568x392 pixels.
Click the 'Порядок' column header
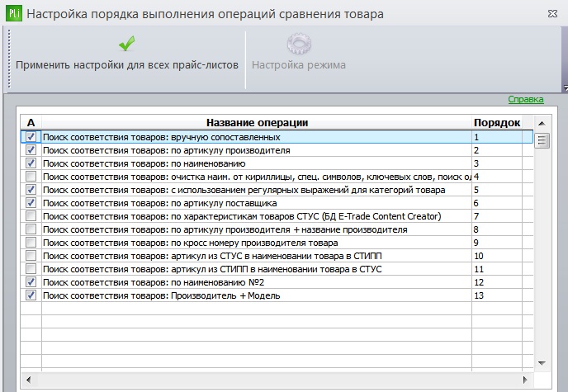point(497,123)
